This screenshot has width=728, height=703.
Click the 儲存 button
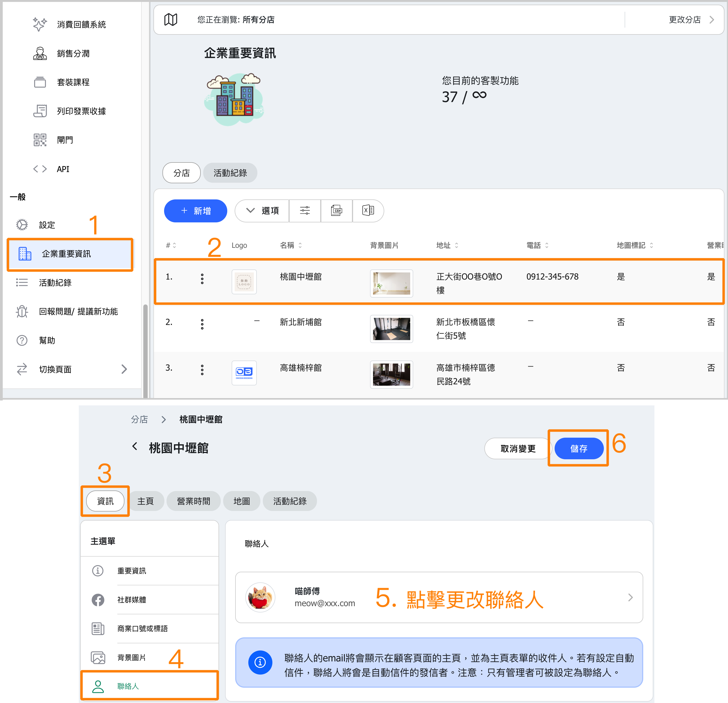[578, 449]
